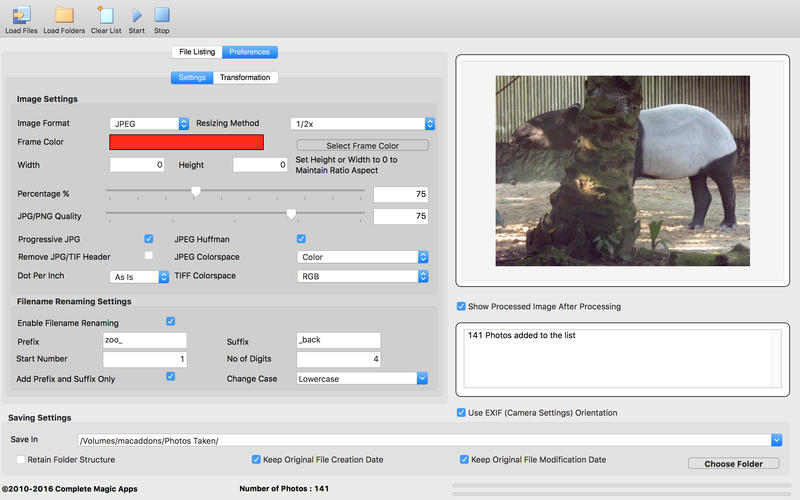The width and height of the screenshot is (800, 500).
Task: Open the Dot Per Inch dropdown
Action: 138,276
